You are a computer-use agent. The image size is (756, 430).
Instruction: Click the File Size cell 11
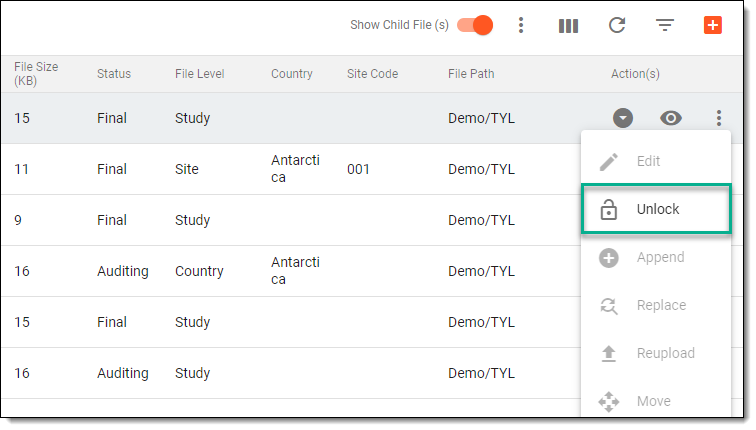pos(21,169)
